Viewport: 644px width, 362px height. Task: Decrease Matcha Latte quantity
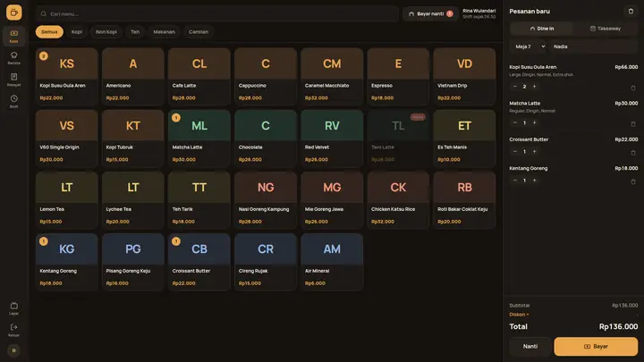pyautogui.click(x=514, y=122)
